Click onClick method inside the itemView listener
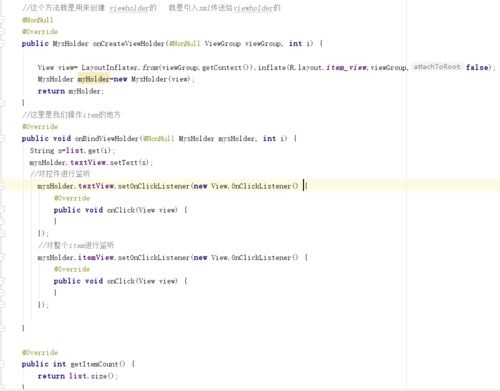Image resolution: width=500 pixels, height=391 pixels. (x=121, y=281)
